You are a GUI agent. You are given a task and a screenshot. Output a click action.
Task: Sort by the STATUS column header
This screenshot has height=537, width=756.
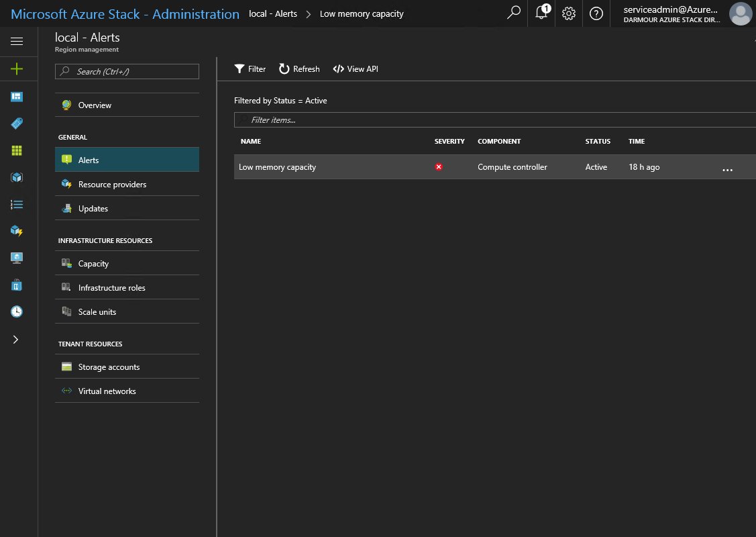click(598, 142)
